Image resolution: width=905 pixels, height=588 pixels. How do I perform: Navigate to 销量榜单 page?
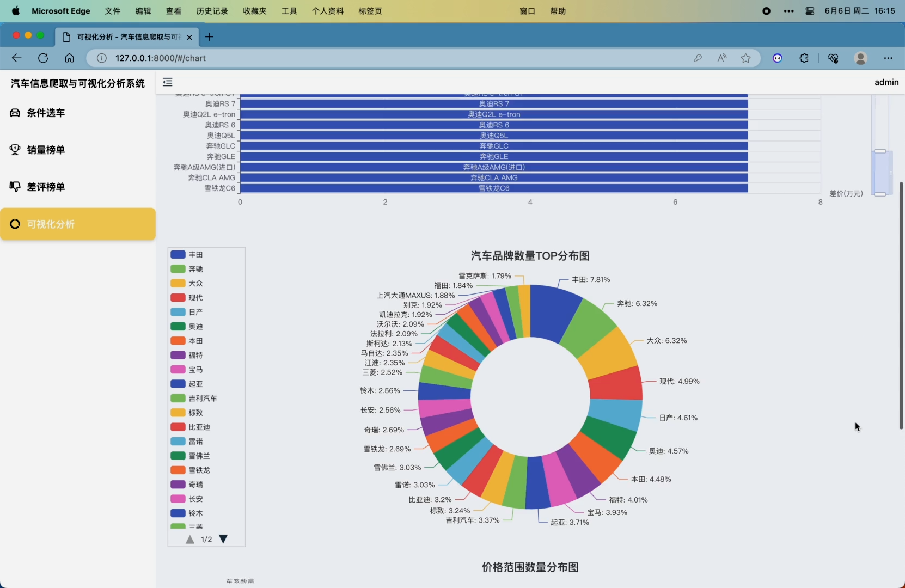pyautogui.click(x=78, y=150)
